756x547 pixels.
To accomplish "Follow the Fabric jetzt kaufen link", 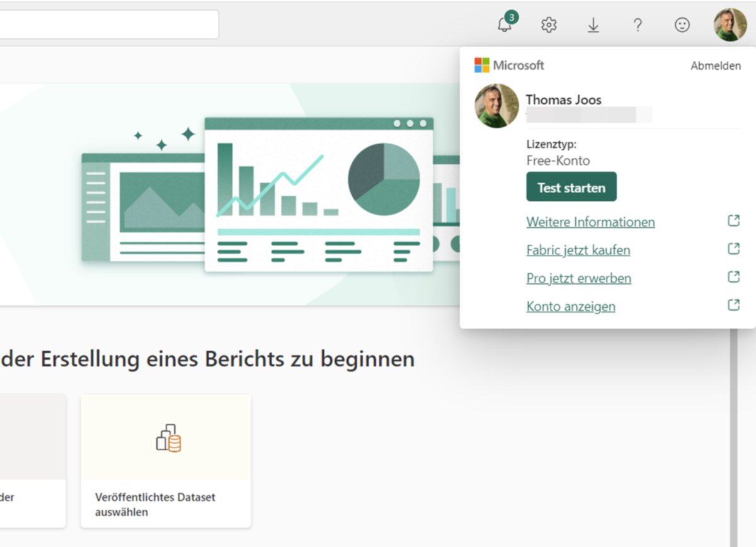I will click(x=578, y=251).
